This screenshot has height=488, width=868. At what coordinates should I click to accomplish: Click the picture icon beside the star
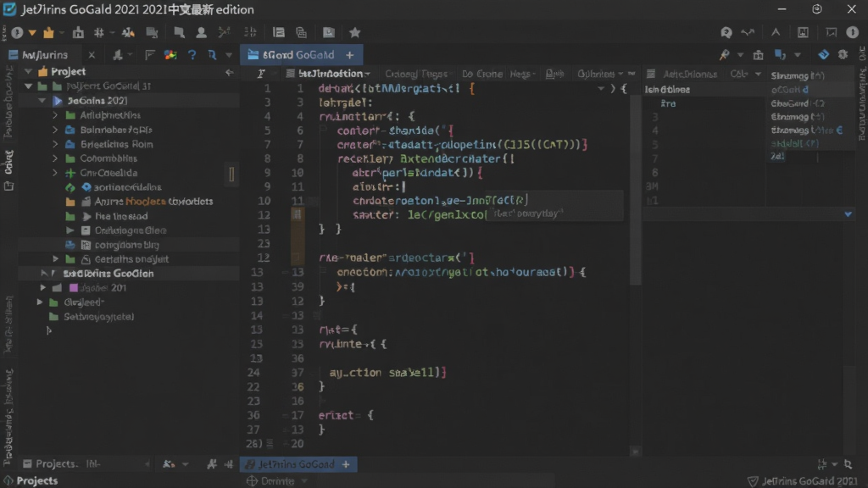click(329, 33)
